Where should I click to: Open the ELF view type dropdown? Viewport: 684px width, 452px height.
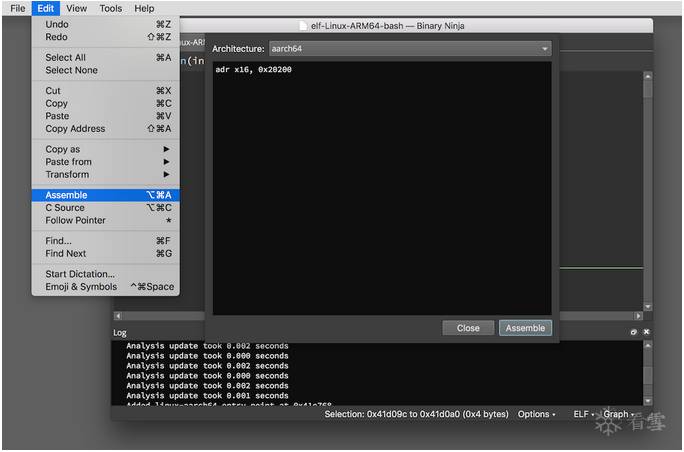(583, 414)
